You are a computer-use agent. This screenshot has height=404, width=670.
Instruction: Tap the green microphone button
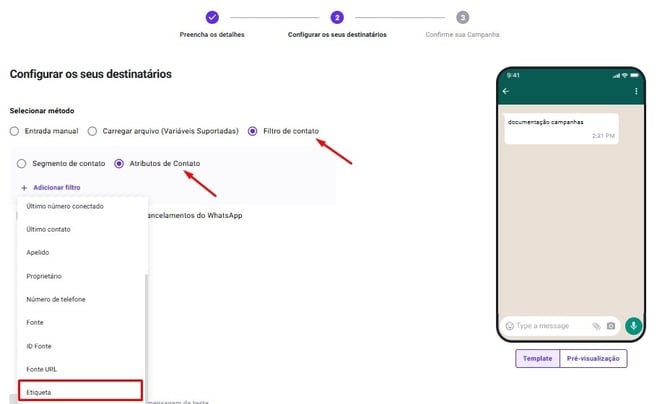[633, 326]
